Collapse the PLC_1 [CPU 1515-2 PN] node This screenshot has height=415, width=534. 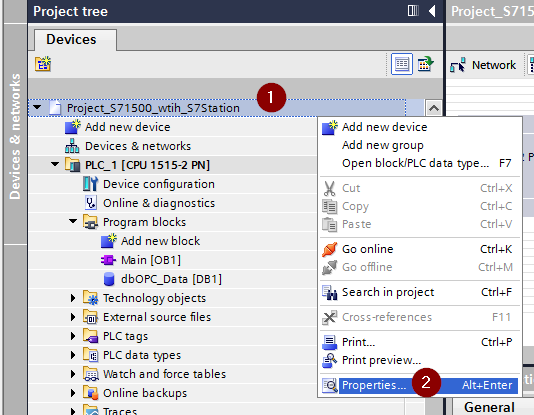tap(55, 164)
